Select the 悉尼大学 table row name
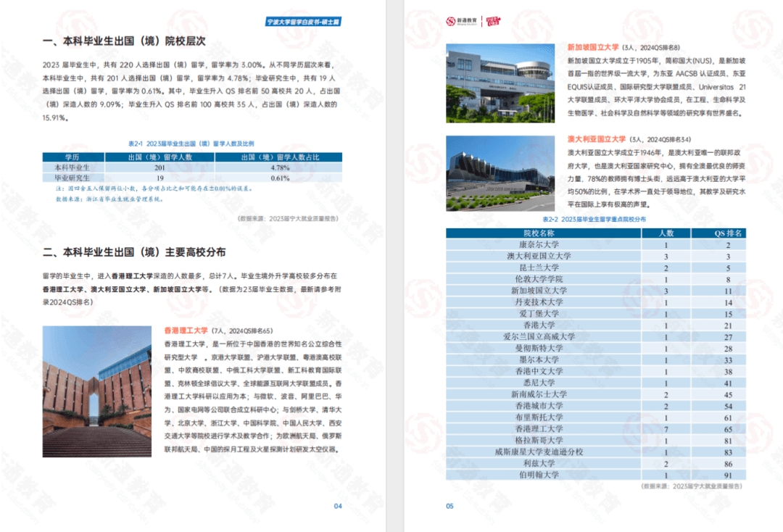This screenshot has height=532, width=783. (x=539, y=382)
